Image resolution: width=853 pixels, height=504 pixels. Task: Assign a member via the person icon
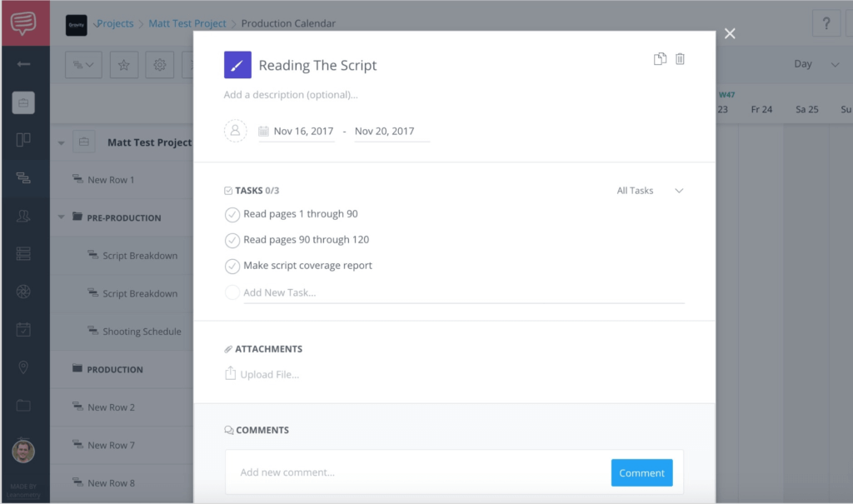tap(235, 131)
